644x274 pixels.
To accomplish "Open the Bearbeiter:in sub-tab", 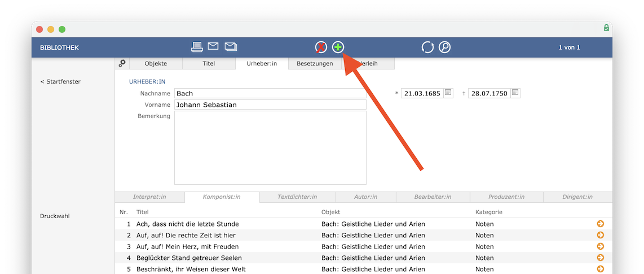I will click(433, 197).
